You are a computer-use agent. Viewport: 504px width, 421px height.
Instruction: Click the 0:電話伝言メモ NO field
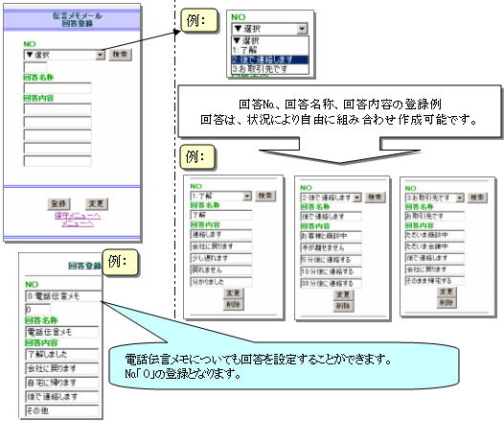pyautogui.click(x=63, y=296)
